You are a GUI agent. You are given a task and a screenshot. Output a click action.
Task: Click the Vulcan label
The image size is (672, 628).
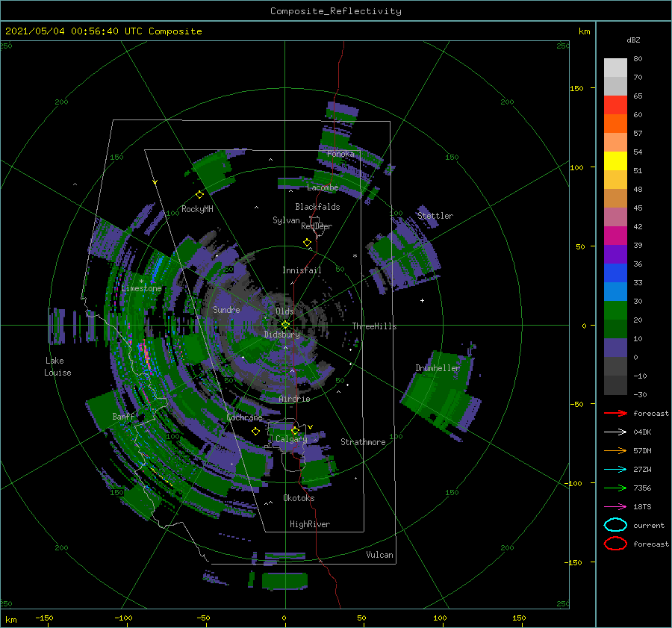[379, 555]
